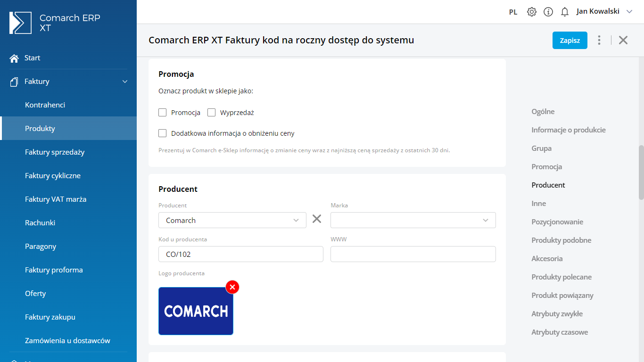Image resolution: width=644 pixels, height=362 pixels.
Task: Click the Comarch ERP XT logo
Action: coord(20,23)
